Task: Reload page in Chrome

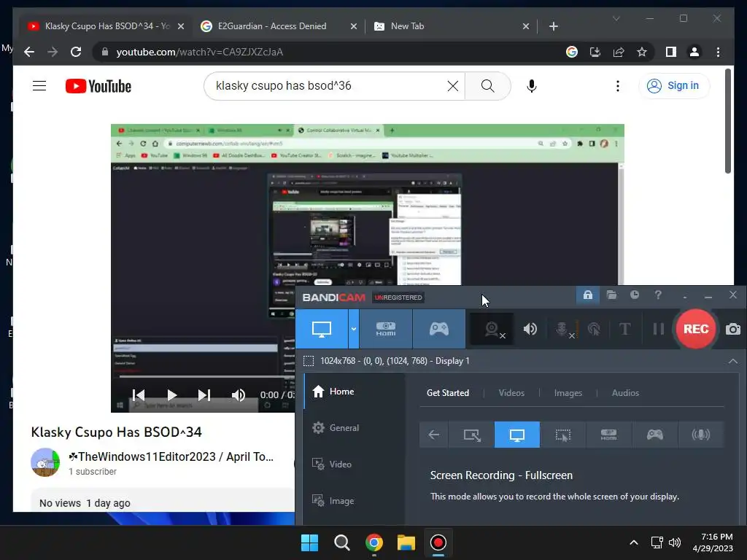Action: [76, 52]
